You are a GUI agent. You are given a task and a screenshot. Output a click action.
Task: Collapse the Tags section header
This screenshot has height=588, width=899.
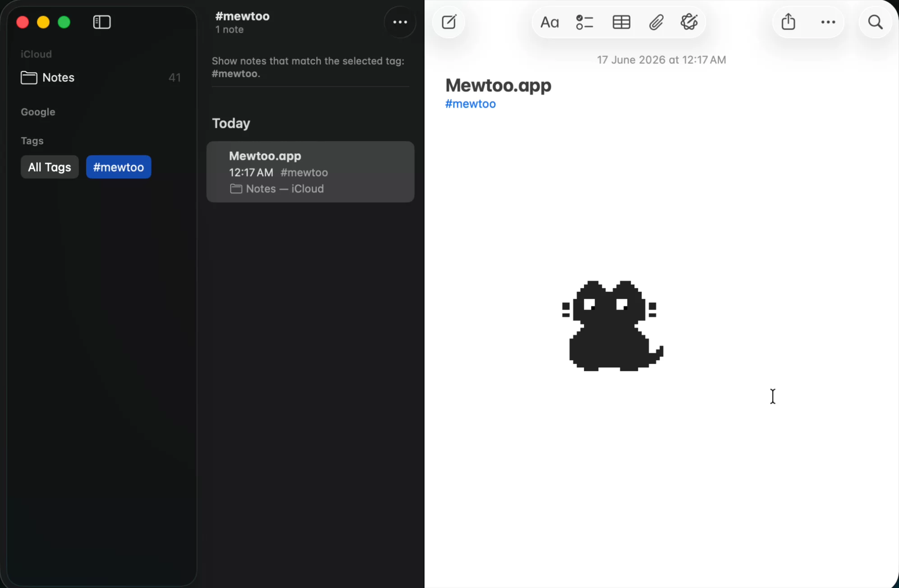pyautogui.click(x=32, y=141)
